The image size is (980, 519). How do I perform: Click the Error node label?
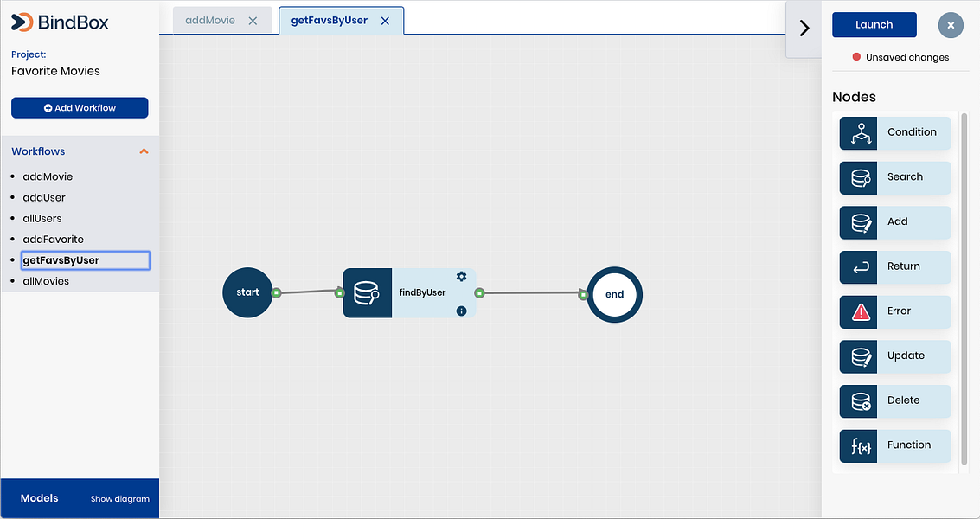(899, 311)
